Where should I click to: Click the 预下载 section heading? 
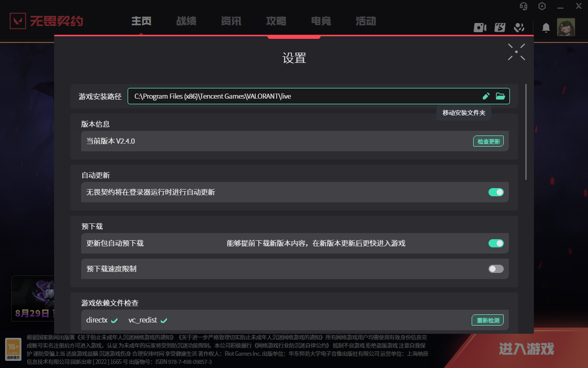click(x=92, y=226)
